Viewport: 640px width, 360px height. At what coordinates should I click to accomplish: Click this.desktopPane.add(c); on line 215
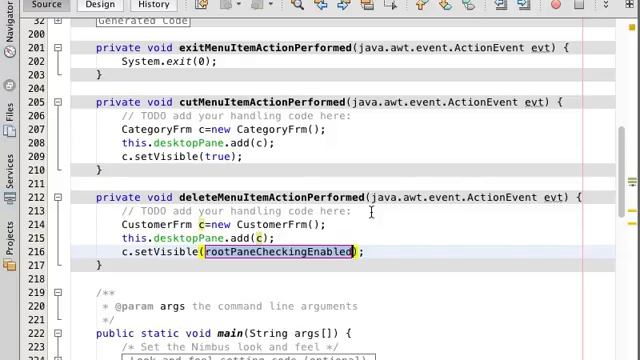click(x=198, y=238)
